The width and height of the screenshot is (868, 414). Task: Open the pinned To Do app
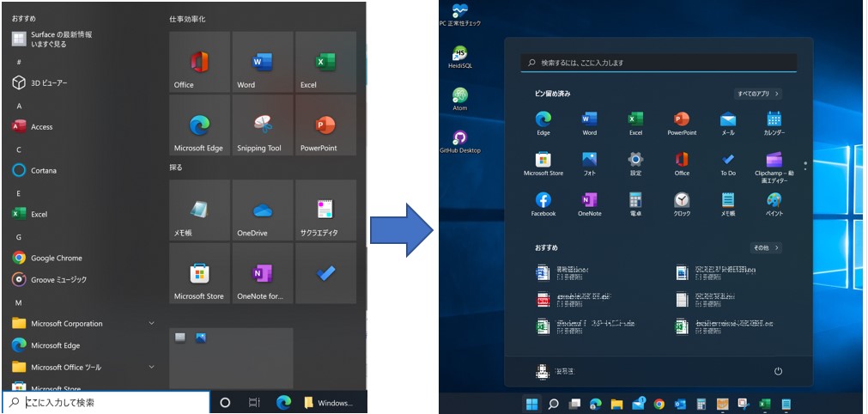(x=728, y=164)
